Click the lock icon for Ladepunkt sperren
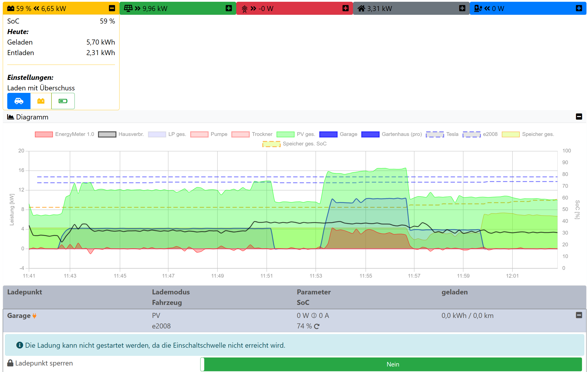The width and height of the screenshot is (588, 372). pyautogui.click(x=10, y=363)
